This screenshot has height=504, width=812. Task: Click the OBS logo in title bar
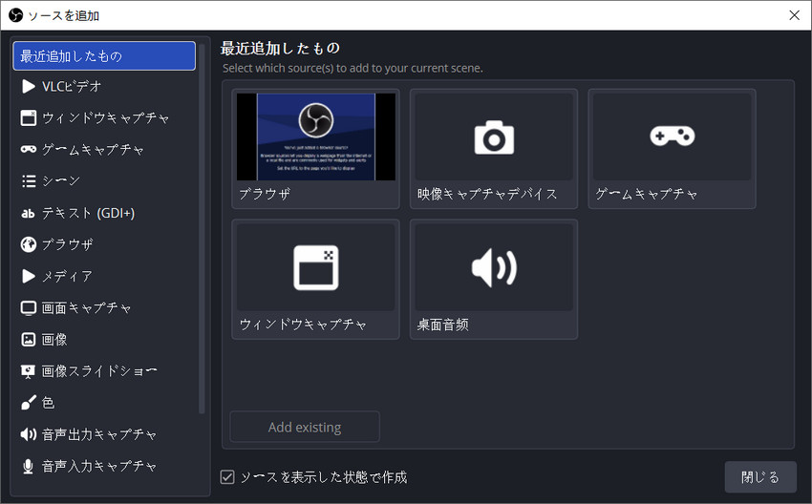[15, 15]
